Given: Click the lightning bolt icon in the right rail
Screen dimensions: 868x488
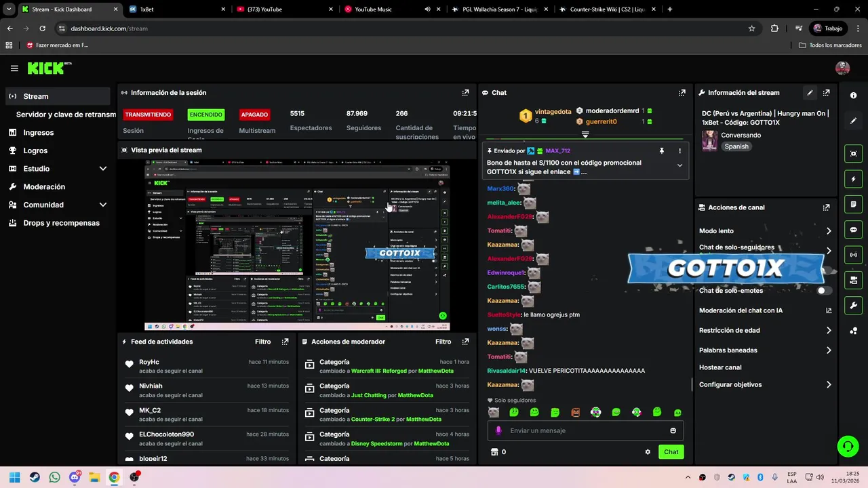Looking at the screenshot, I should [853, 179].
